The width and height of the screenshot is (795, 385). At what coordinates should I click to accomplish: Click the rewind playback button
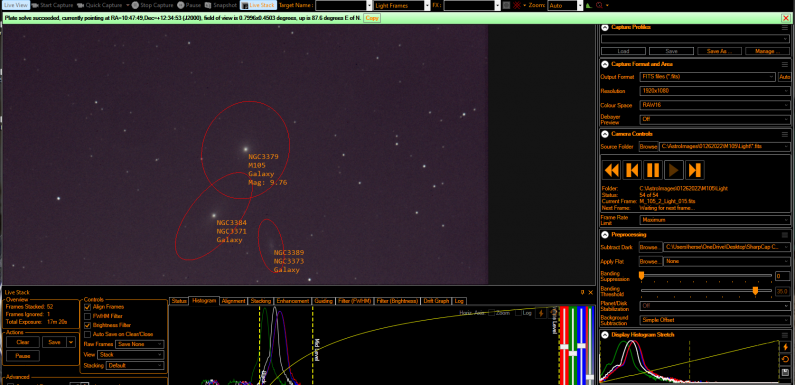611,169
